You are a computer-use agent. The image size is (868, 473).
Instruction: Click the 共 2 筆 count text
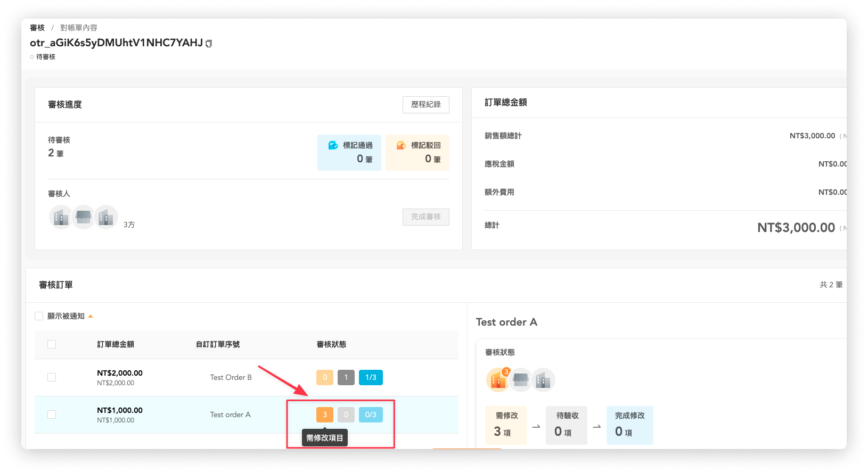(x=831, y=285)
